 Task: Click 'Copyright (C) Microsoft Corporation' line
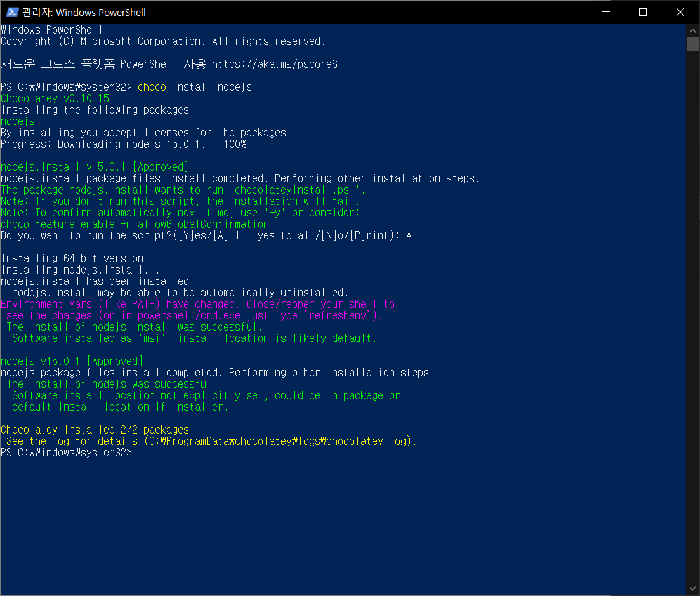163,41
